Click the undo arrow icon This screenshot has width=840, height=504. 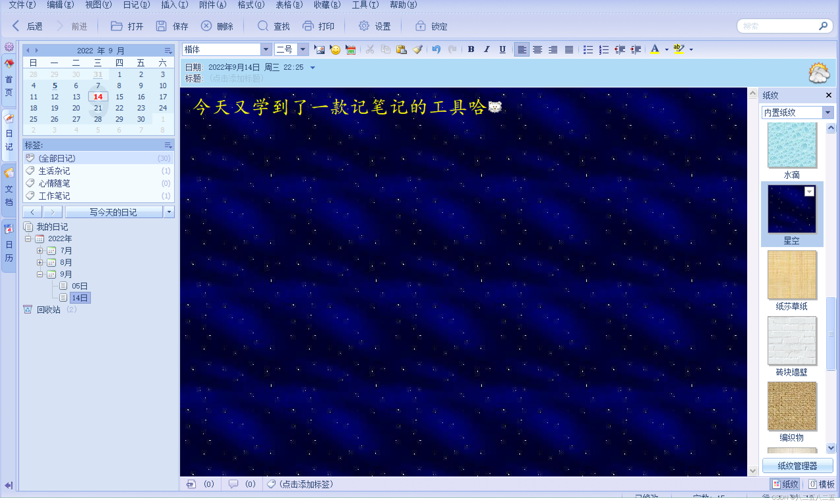436,50
